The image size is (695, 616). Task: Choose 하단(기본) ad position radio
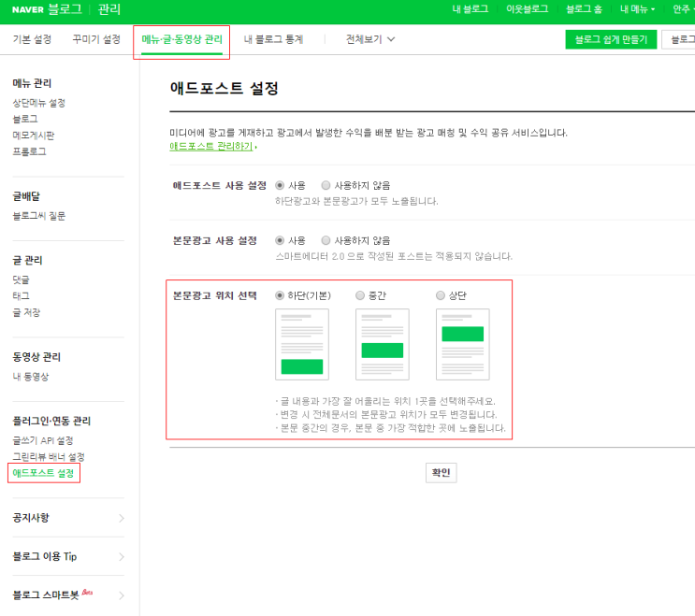280,295
